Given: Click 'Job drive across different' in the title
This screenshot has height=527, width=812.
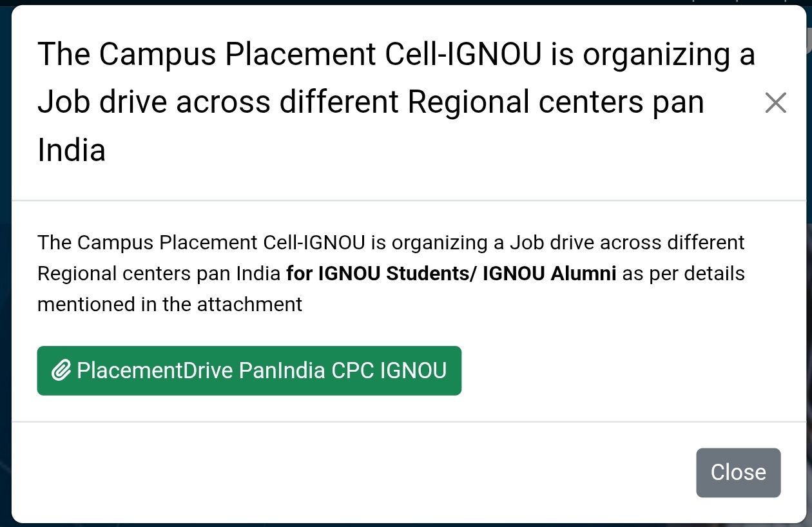Looking at the screenshot, I should (x=218, y=102).
